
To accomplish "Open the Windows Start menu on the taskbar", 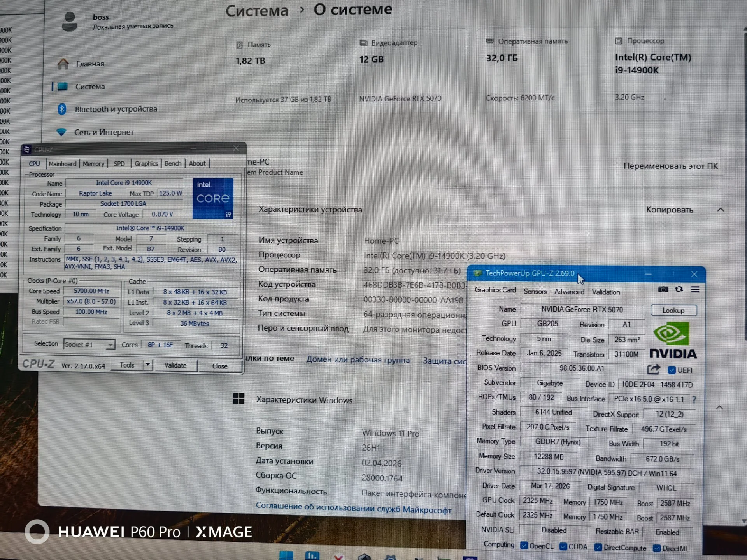I will (x=286, y=555).
